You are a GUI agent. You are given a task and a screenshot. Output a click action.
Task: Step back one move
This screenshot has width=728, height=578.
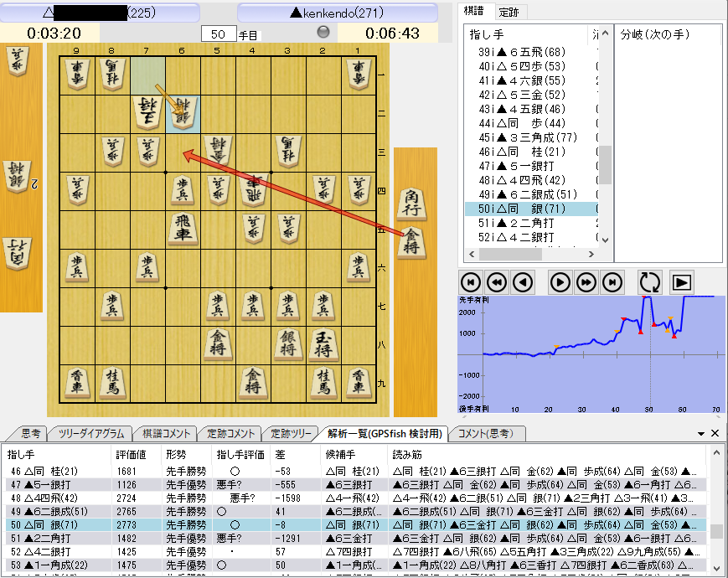click(x=523, y=282)
